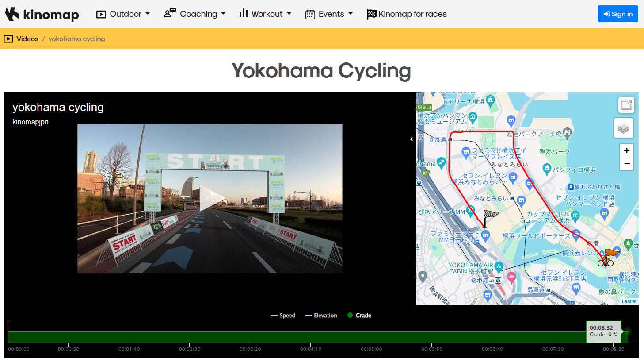Click the セブン-イレブン 横浜元浜町3丁目店 store pin

pyautogui.click(x=576, y=289)
